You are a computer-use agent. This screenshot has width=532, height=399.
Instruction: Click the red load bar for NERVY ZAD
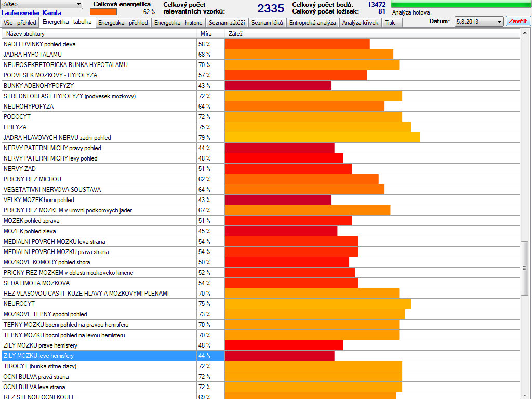288,169
